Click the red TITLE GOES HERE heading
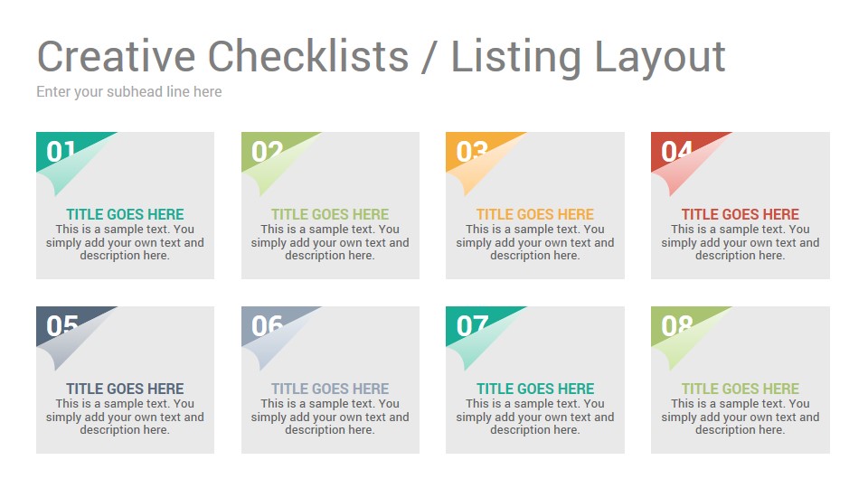The image size is (868, 488). tap(741, 214)
